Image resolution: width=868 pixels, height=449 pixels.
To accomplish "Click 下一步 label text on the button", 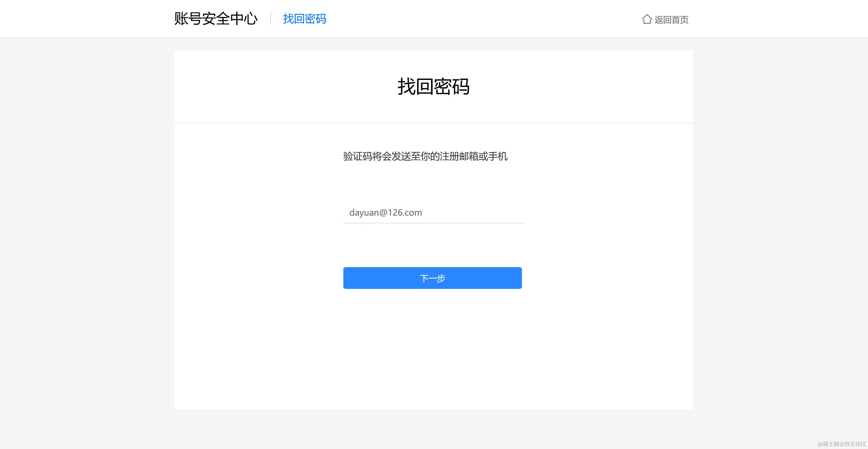I will click(x=433, y=278).
